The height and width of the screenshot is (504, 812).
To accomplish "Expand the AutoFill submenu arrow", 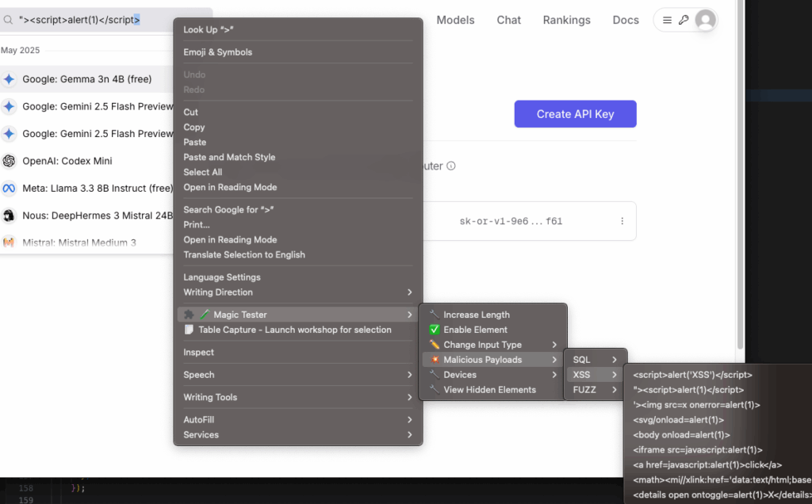I will (410, 420).
